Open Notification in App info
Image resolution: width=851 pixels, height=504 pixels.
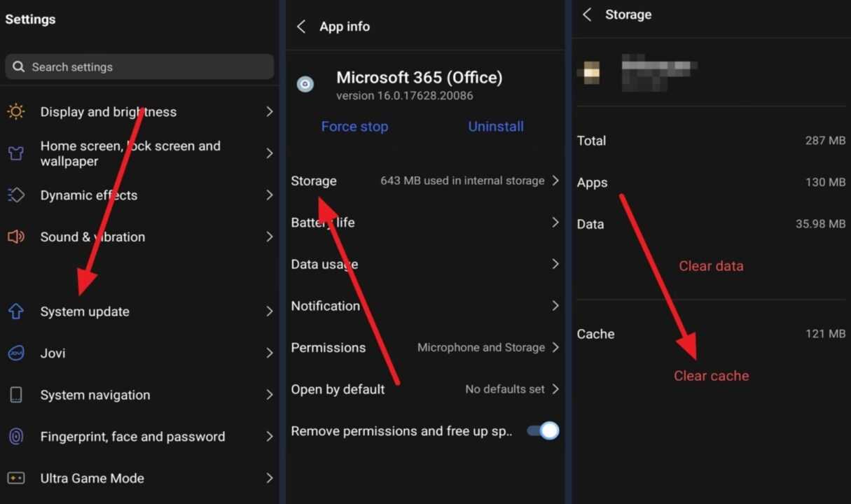(425, 305)
